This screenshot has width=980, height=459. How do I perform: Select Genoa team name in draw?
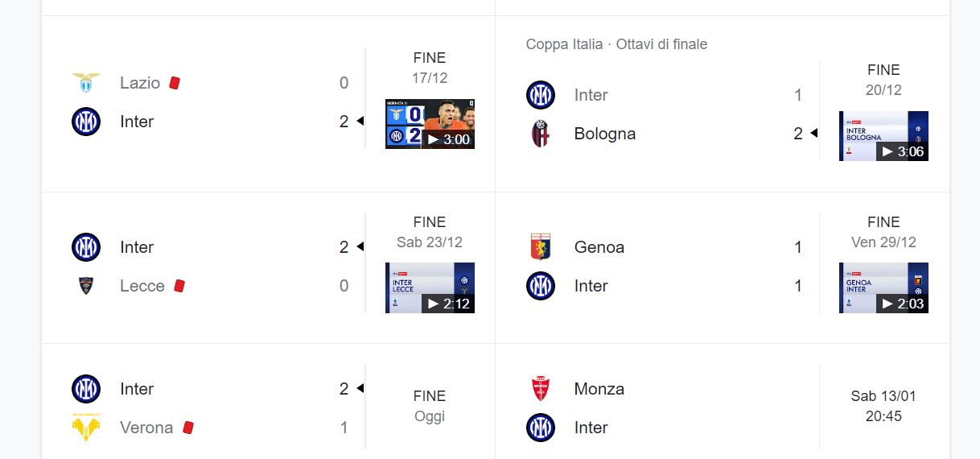pyautogui.click(x=599, y=247)
